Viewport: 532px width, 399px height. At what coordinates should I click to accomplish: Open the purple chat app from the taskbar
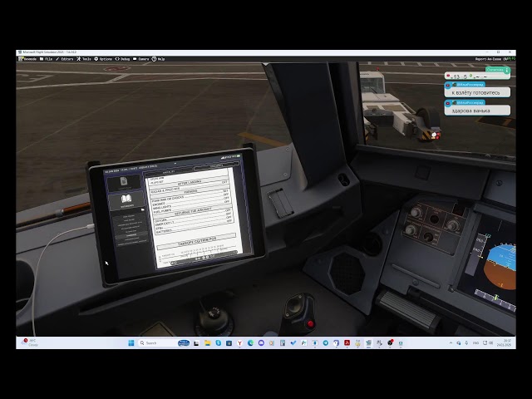[261, 343]
